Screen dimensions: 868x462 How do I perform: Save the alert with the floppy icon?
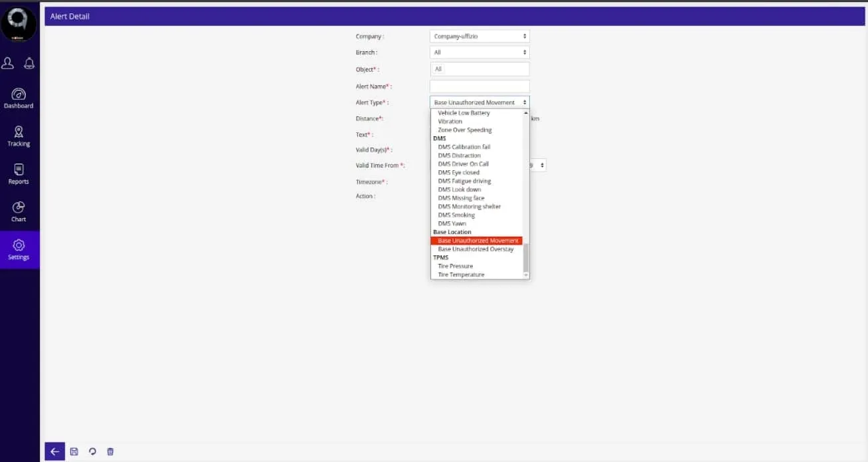pos(74,451)
